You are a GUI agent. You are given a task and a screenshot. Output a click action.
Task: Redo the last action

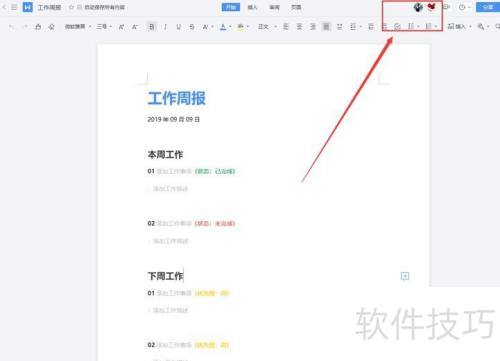(25, 27)
